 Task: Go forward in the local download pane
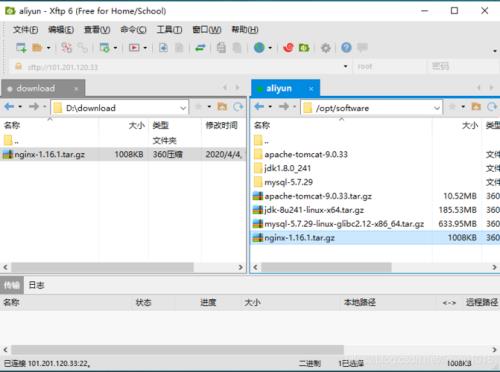coord(34,107)
